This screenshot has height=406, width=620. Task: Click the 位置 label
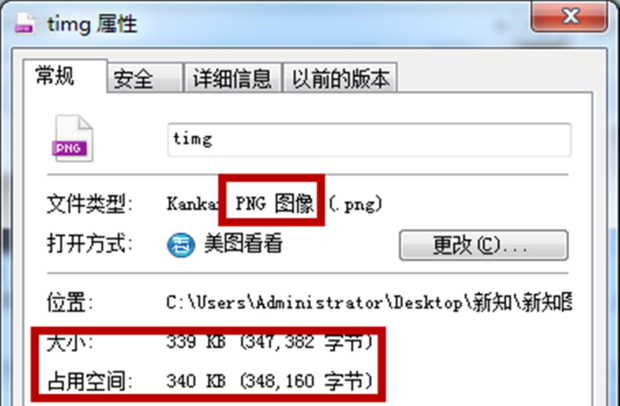coord(70,303)
